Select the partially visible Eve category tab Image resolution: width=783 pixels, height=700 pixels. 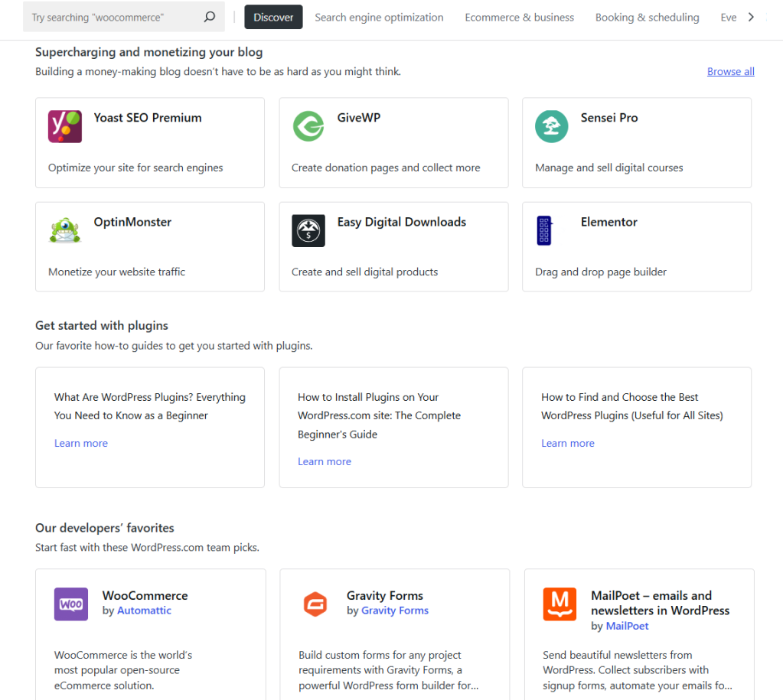pos(729,17)
